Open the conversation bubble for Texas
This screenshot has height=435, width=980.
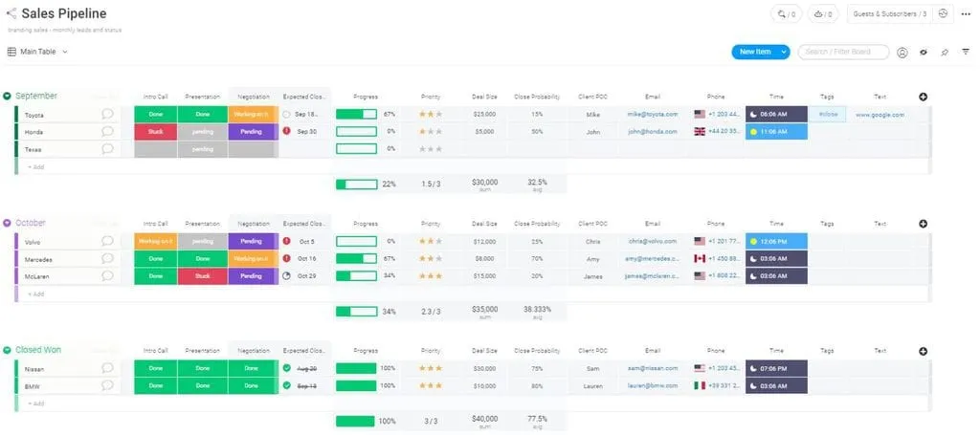[x=107, y=149]
